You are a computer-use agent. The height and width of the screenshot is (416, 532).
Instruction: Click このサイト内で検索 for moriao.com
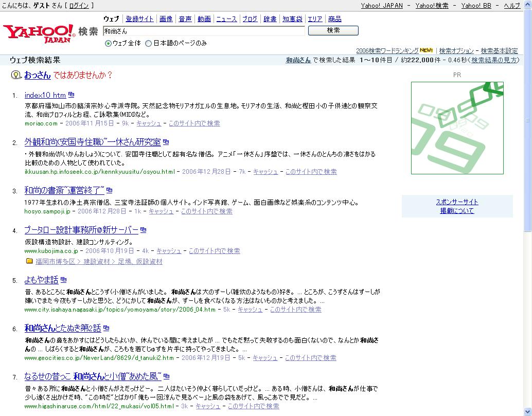click(194, 123)
